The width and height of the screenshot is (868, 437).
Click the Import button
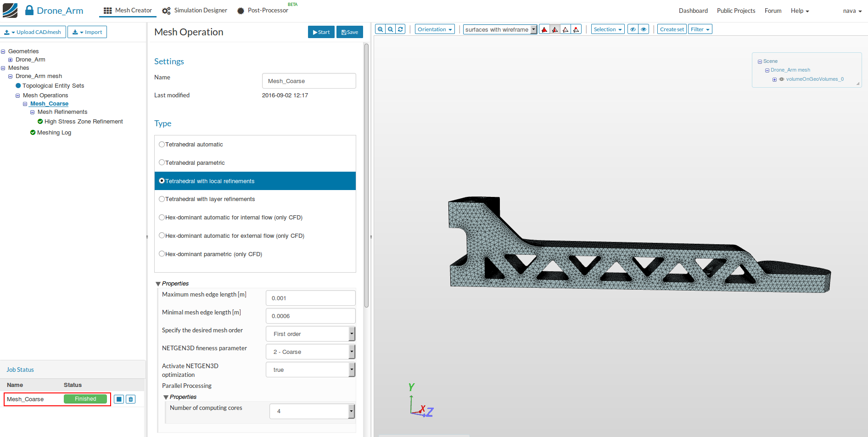click(x=87, y=32)
